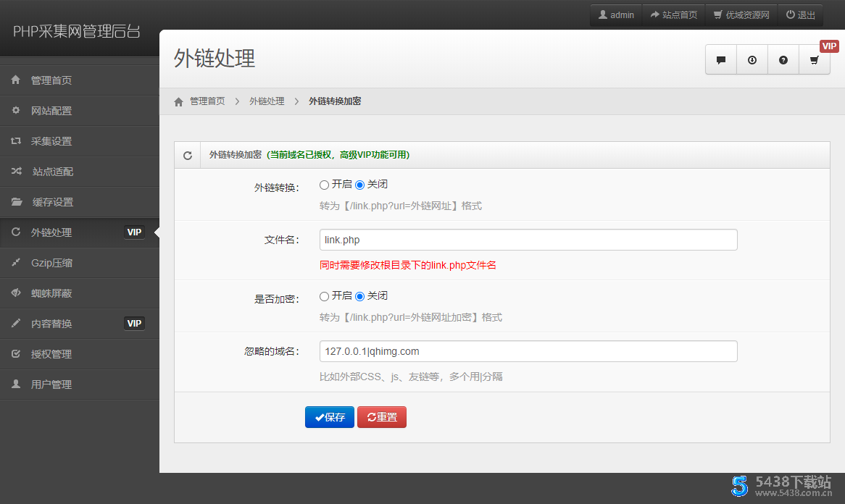The height and width of the screenshot is (504, 845).
Task: Click the blue 保存 save button
Action: tap(330, 417)
